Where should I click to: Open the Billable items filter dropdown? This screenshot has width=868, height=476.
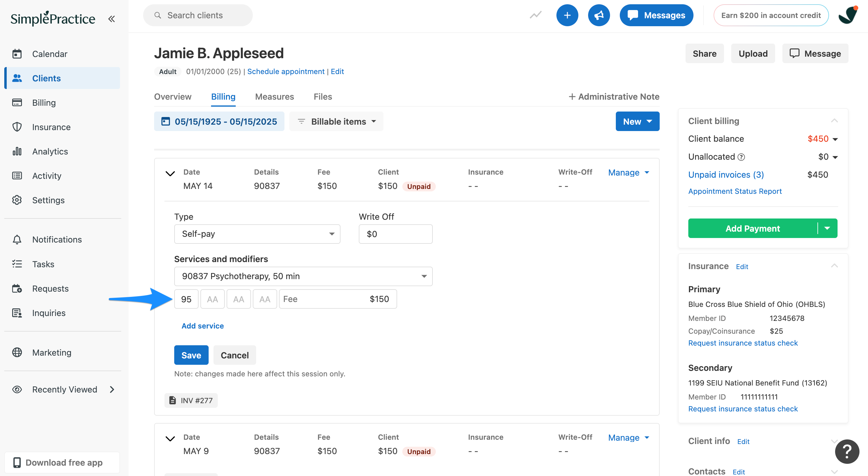click(336, 121)
